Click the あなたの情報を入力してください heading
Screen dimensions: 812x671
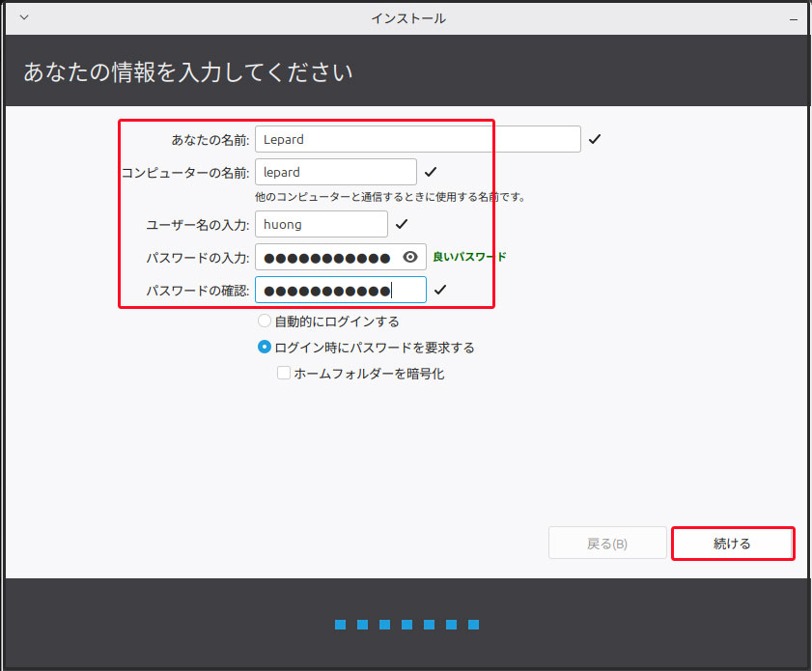click(x=188, y=72)
